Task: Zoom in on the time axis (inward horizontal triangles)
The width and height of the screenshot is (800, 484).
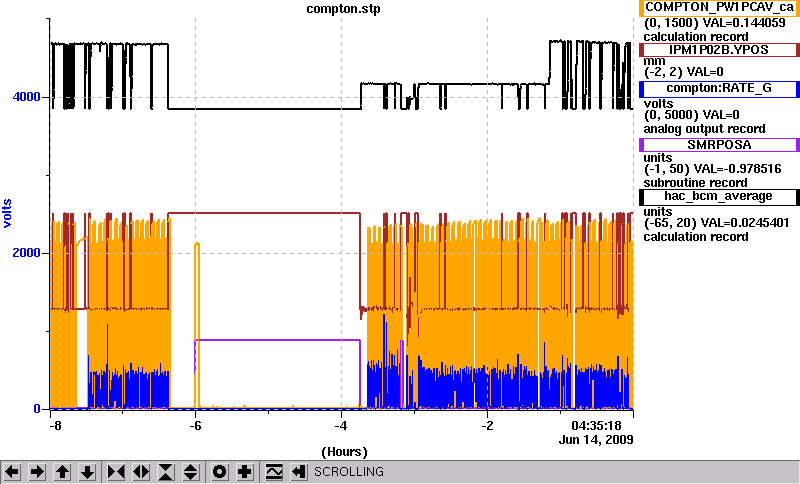Action: pos(116,472)
